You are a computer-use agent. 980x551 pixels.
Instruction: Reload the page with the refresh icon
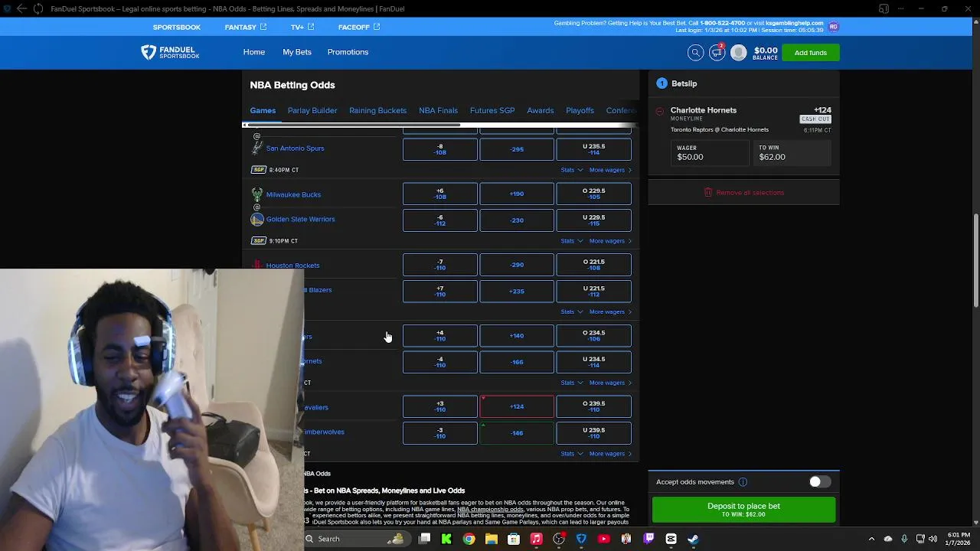click(38, 8)
